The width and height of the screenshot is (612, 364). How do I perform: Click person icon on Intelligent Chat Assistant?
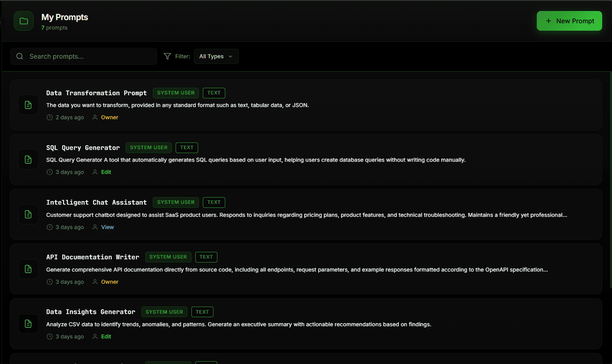pos(95,227)
